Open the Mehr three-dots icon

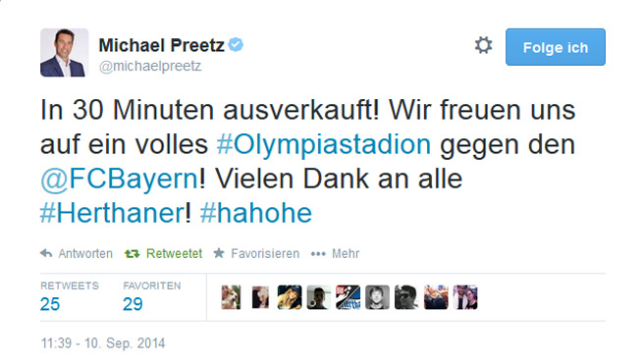point(318,254)
